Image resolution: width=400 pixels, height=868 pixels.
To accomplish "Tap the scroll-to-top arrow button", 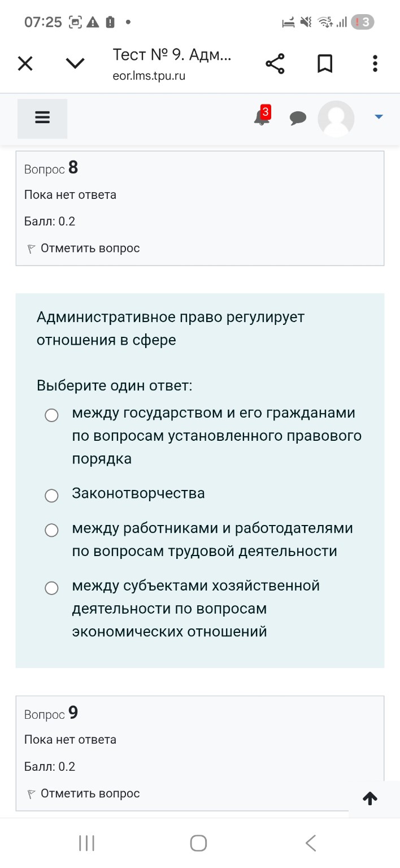I will pyautogui.click(x=370, y=798).
